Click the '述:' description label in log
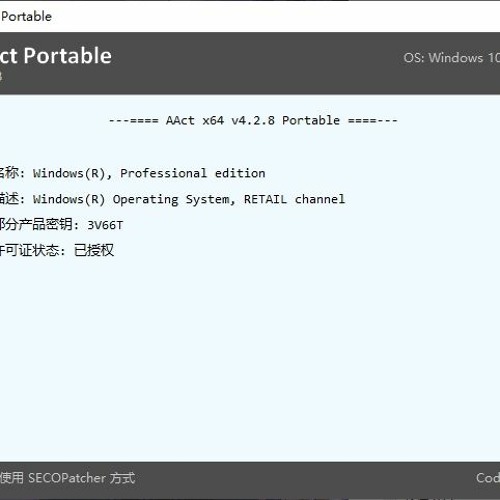The height and width of the screenshot is (500, 500). 12,199
